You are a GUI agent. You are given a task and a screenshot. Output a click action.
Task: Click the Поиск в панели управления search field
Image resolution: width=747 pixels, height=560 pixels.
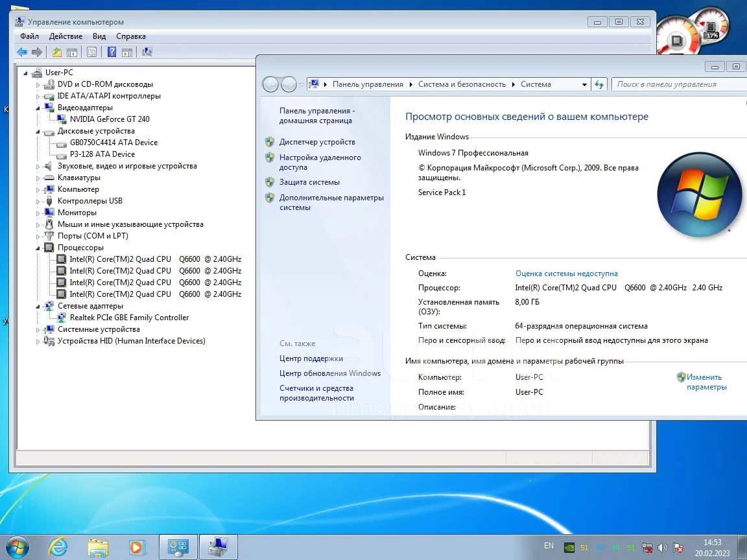pyautogui.click(x=679, y=84)
